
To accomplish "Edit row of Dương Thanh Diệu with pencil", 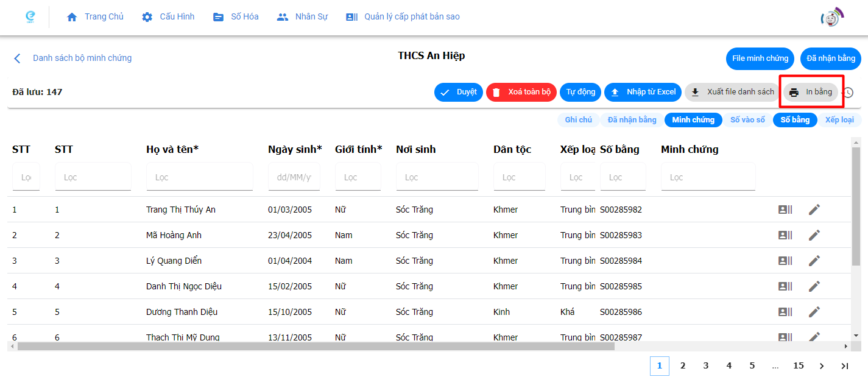I will point(814,312).
